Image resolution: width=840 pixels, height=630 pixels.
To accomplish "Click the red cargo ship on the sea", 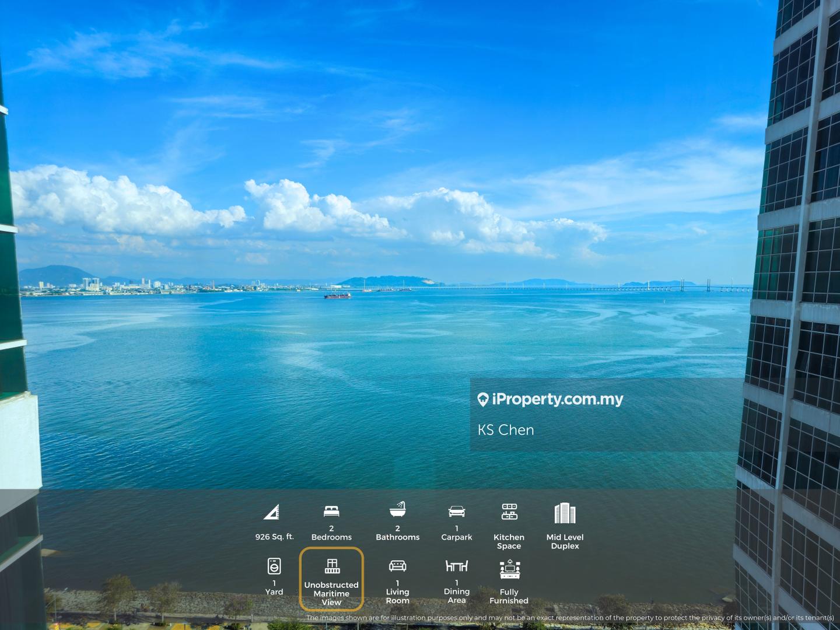I will tap(338, 296).
